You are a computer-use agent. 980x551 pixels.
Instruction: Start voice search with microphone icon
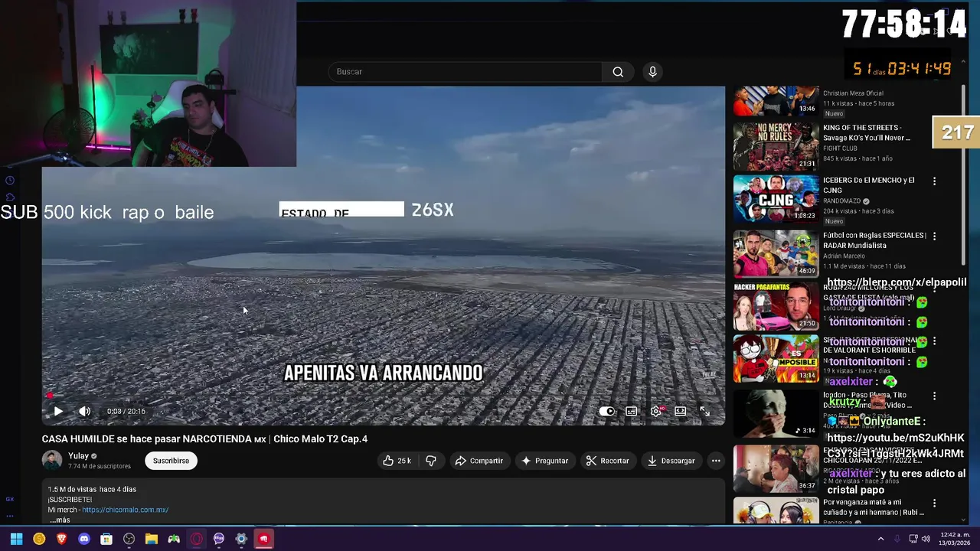[652, 72]
